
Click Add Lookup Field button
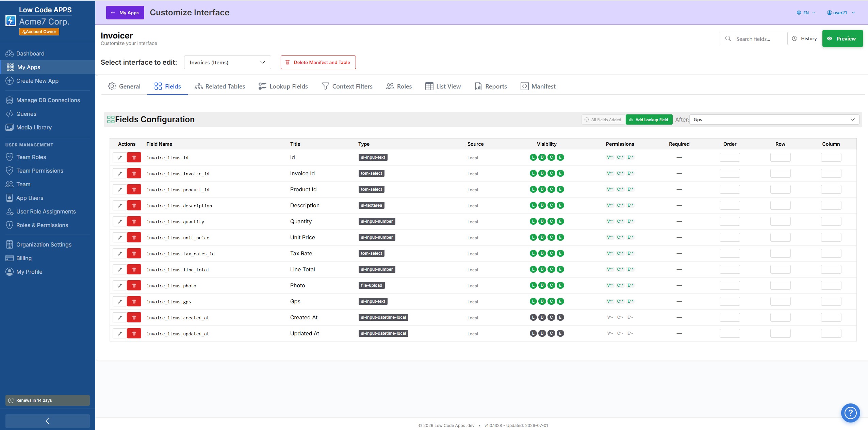[x=649, y=120]
